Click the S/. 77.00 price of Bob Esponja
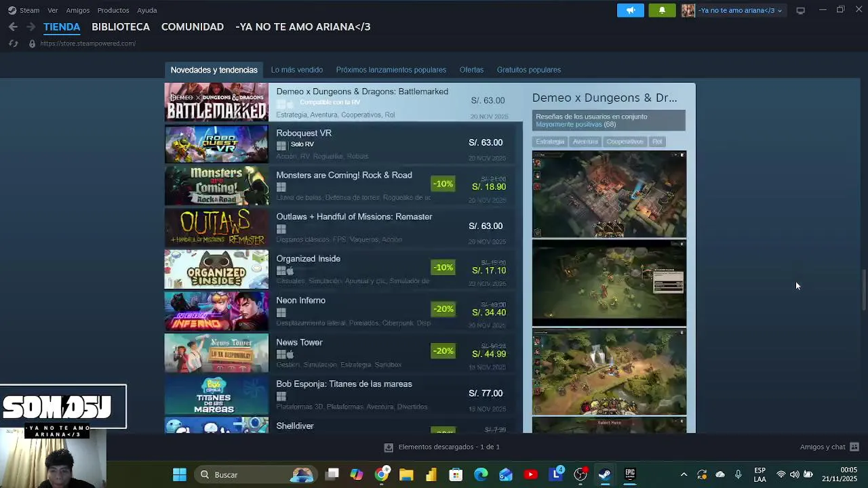Viewport: 868px width, 488px height. click(x=486, y=393)
